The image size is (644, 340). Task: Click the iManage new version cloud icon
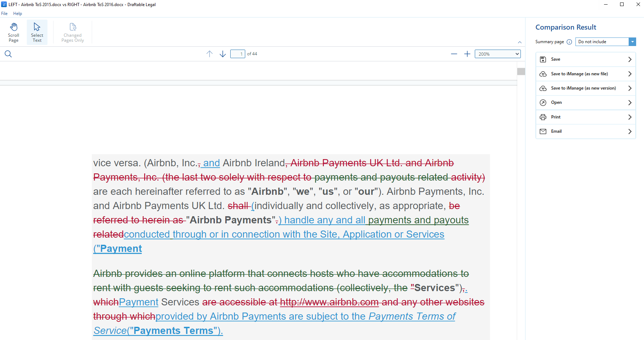[x=543, y=88]
